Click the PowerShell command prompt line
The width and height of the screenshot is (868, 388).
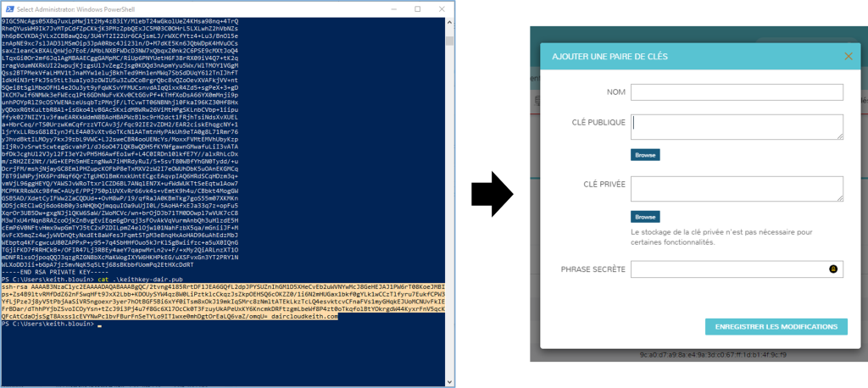pos(51,324)
